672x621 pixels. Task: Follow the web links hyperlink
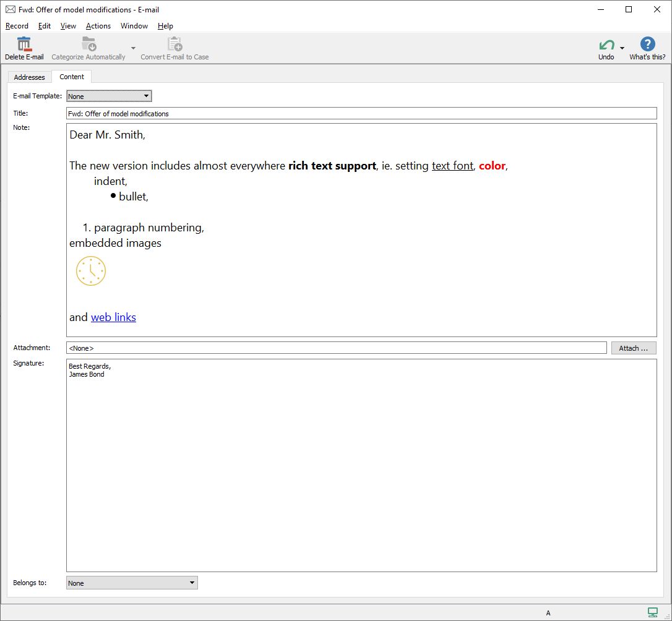[113, 317]
